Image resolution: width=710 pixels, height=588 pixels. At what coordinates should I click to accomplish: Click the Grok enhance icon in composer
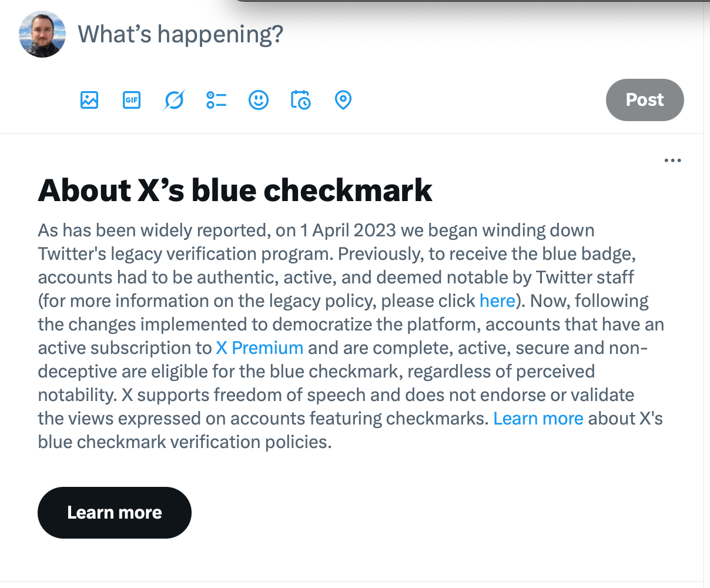[x=174, y=100]
